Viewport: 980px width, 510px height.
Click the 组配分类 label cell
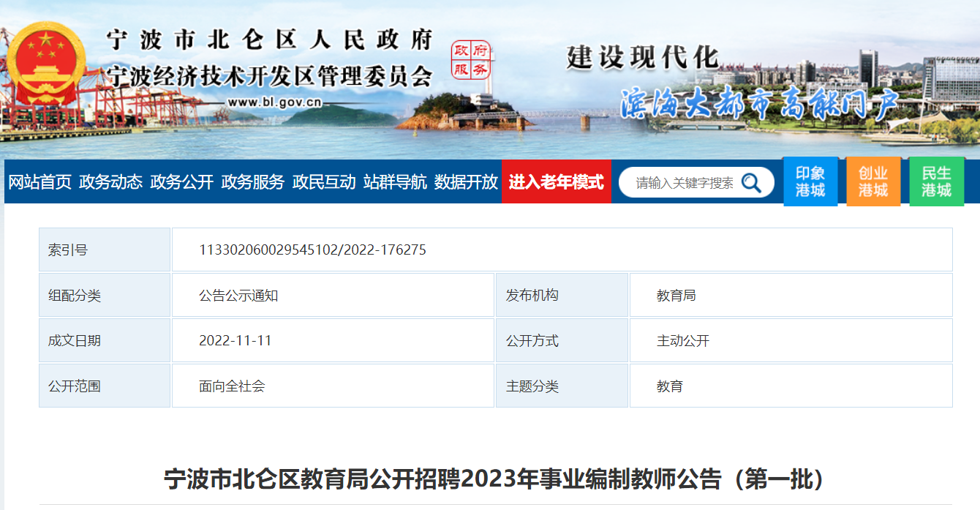105,295
